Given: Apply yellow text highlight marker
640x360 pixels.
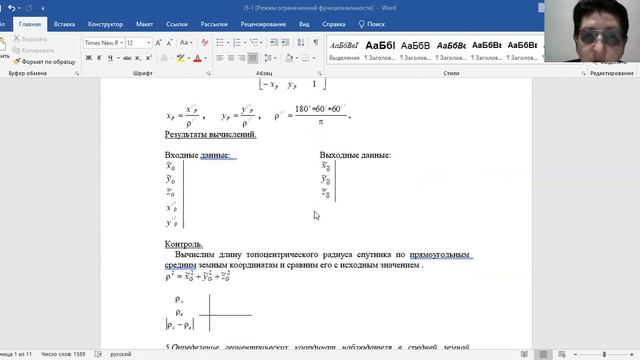Looking at the screenshot, I should click(x=180, y=58).
